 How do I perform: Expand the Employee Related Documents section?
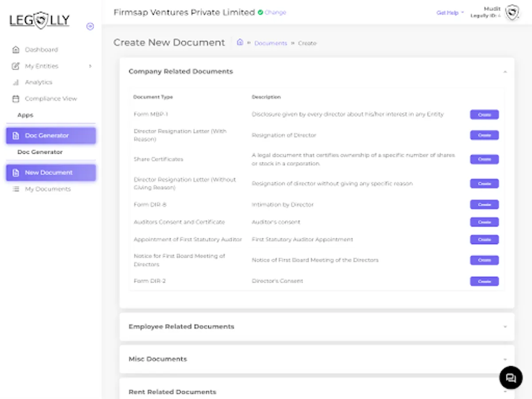tap(505, 327)
